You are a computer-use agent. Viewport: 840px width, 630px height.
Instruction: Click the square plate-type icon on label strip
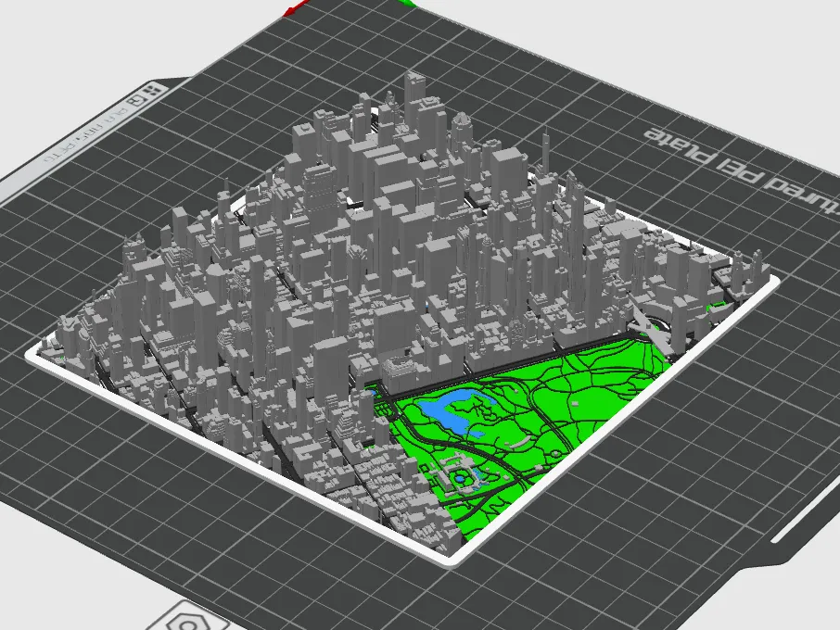(x=136, y=101)
